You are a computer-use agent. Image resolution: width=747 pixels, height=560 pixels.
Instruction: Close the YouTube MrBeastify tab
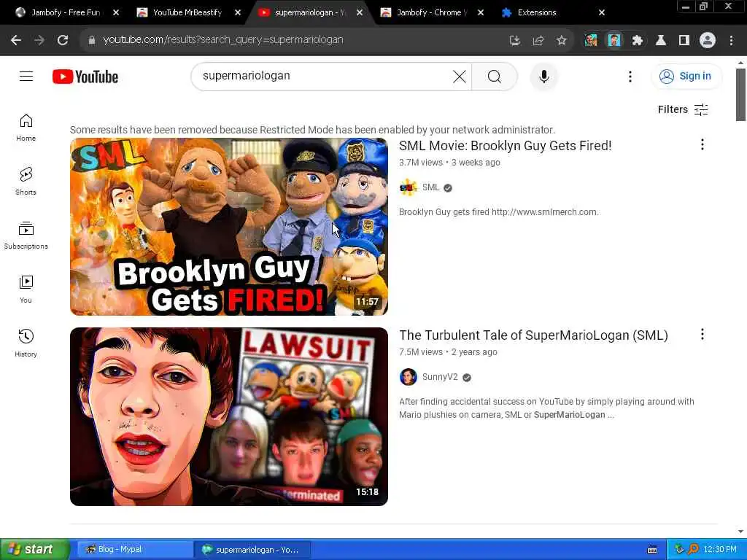(x=238, y=12)
